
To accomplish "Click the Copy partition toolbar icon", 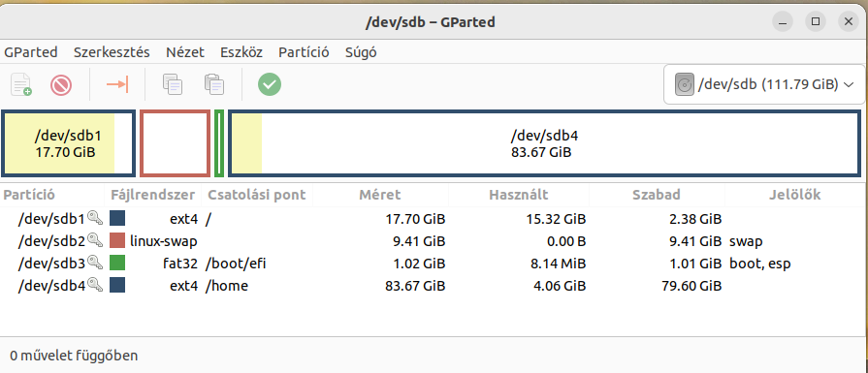I will (173, 84).
